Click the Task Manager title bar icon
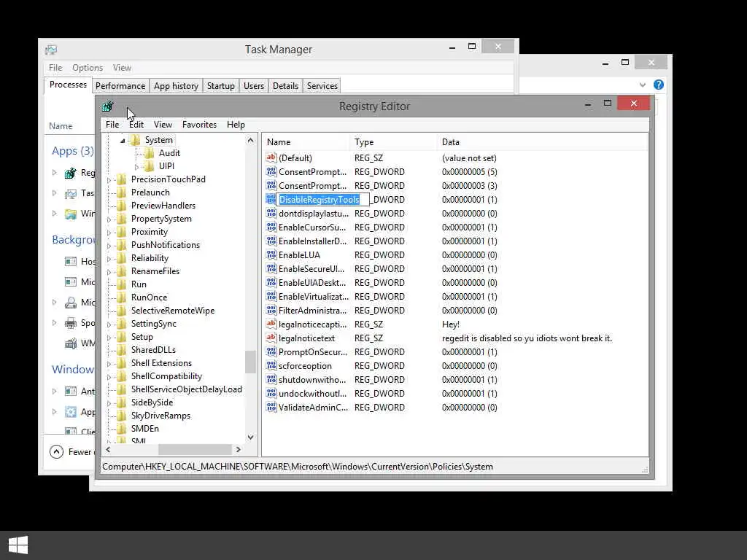Image resolution: width=747 pixels, height=560 pixels. (x=51, y=50)
